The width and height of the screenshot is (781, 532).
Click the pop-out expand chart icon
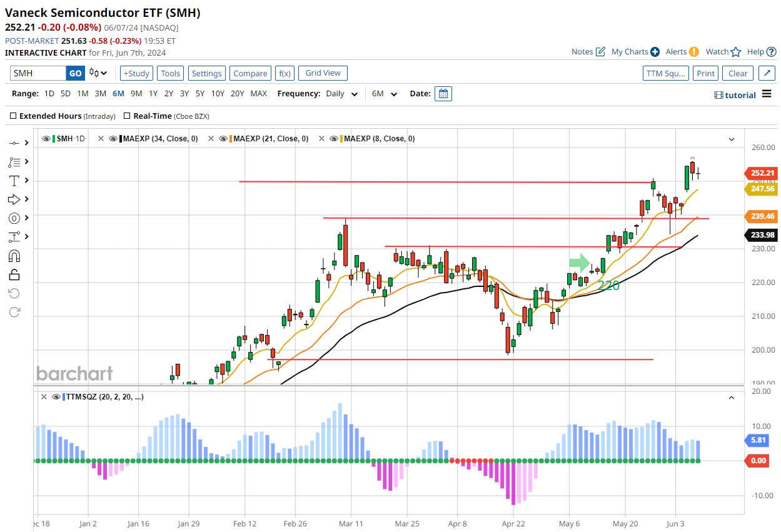(767, 73)
